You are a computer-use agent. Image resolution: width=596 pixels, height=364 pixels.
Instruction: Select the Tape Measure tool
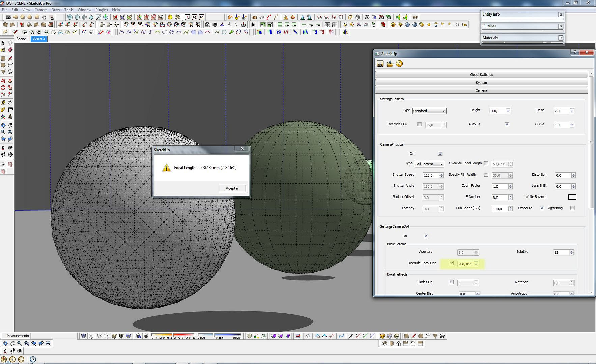[x=3, y=102]
